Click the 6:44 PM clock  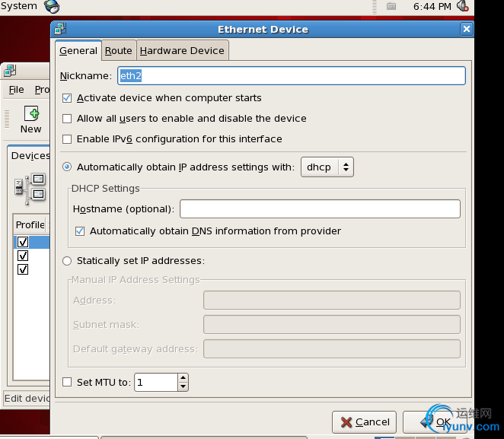(x=432, y=6)
